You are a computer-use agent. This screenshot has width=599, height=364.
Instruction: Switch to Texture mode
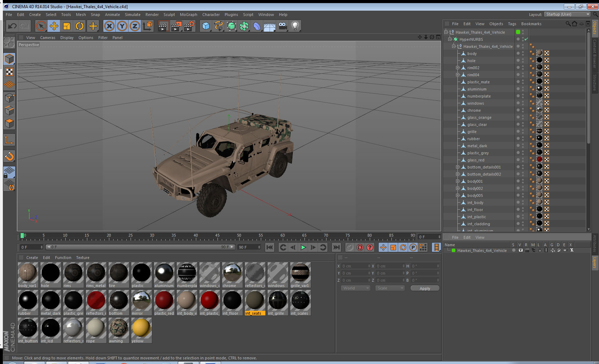coord(9,72)
